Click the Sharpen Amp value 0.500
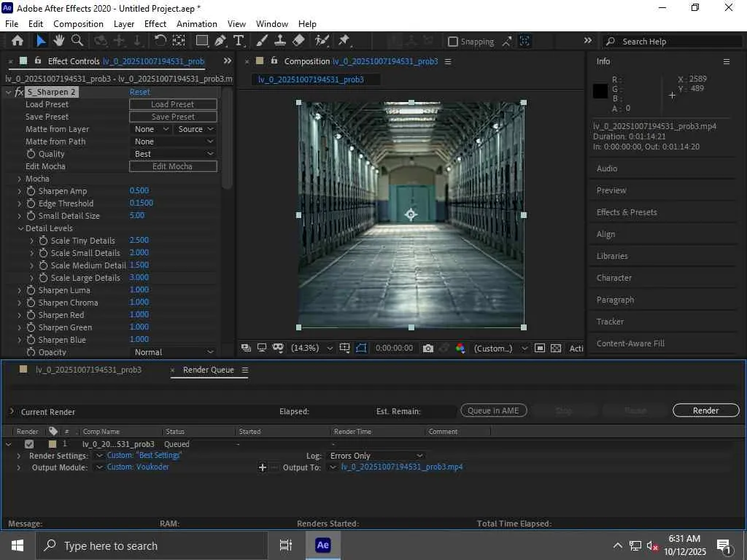 coord(139,191)
